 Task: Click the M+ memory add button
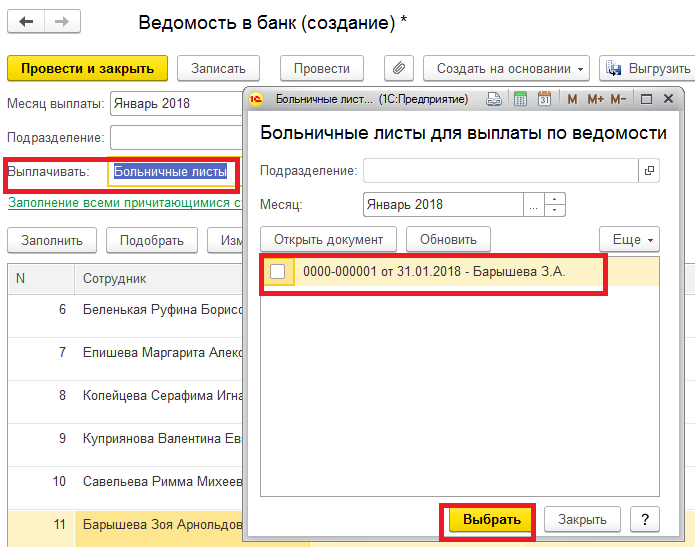595,99
